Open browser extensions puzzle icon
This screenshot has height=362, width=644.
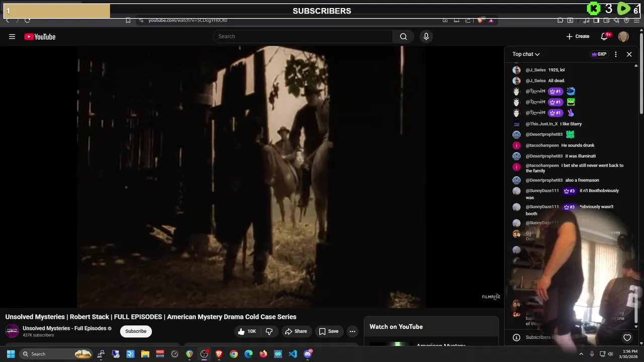click(x=560, y=20)
